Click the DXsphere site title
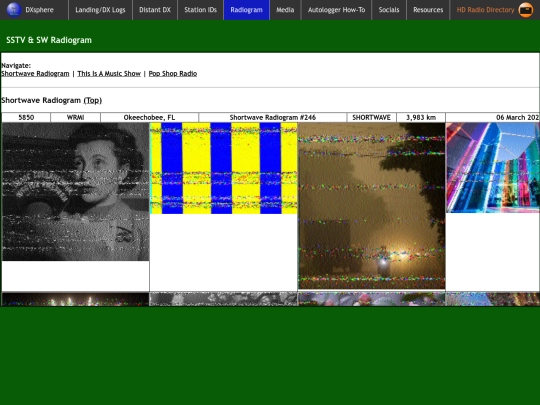The height and width of the screenshot is (405, 540). 40,10
